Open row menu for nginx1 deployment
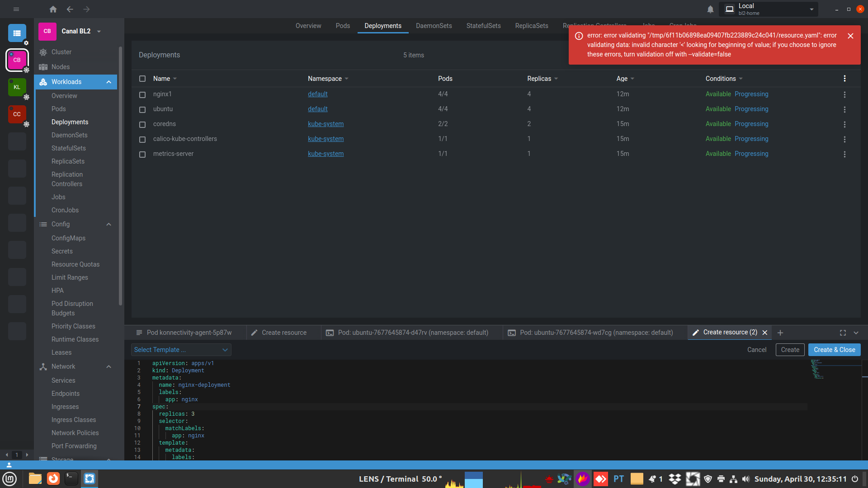Screen dimensions: 868x488 [844, 94]
